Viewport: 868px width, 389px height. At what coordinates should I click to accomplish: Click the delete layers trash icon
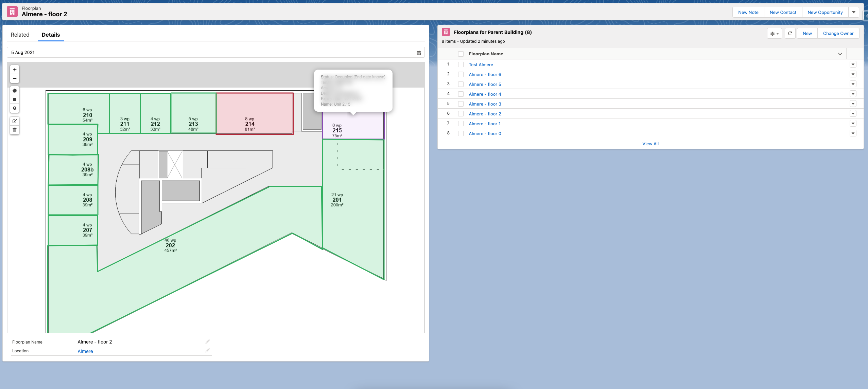(x=15, y=130)
